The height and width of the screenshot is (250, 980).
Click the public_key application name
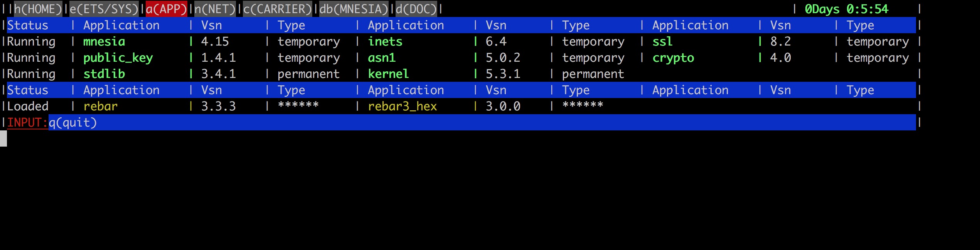[x=118, y=57]
